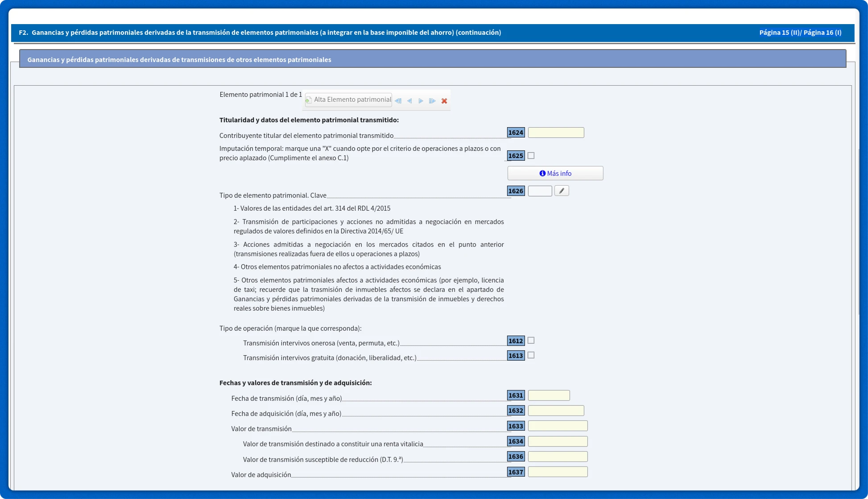Click fecha de adquisición field 1632
This screenshot has height=499, width=868.
556,411
